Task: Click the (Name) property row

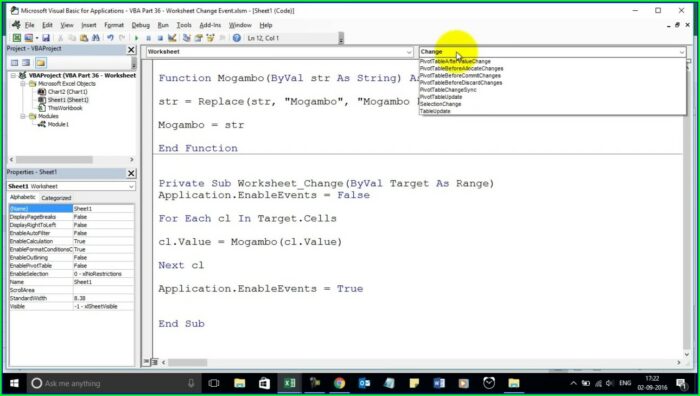Action: click(71, 208)
